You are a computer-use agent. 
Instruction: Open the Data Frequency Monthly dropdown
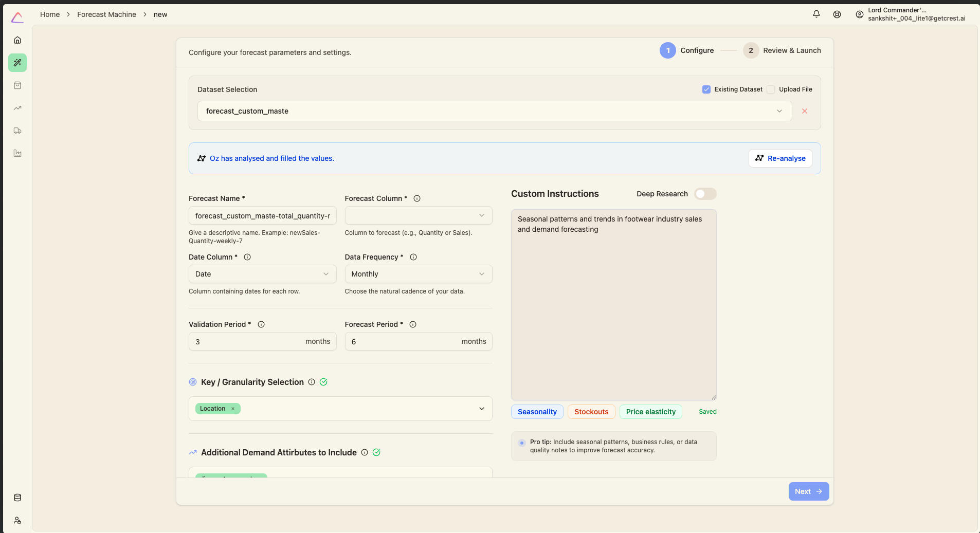point(419,274)
